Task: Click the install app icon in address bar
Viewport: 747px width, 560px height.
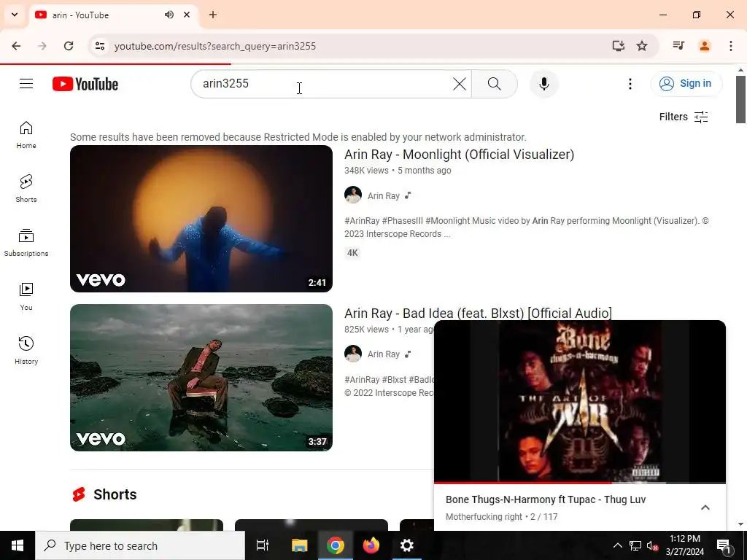Action: coord(618,46)
